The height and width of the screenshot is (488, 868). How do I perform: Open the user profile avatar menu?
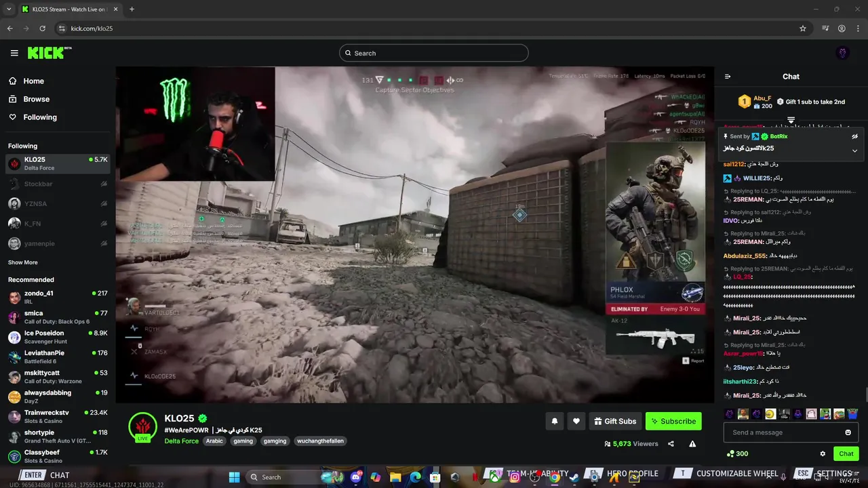[x=843, y=53]
